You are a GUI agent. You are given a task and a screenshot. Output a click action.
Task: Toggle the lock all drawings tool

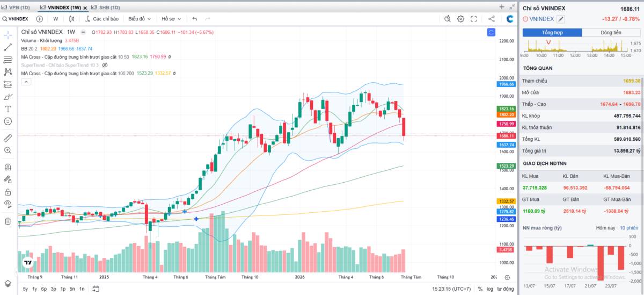8,192
